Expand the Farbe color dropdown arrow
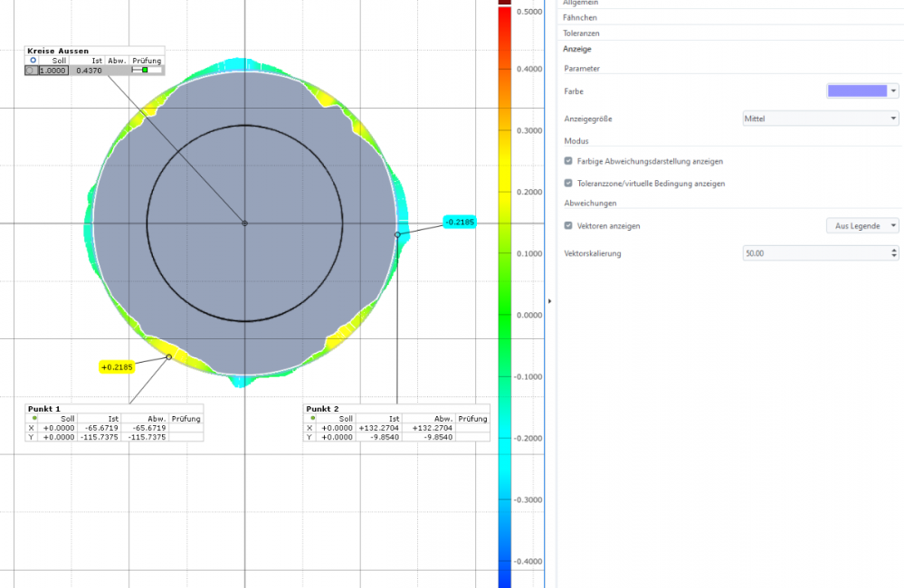904x588 pixels. (893, 90)
